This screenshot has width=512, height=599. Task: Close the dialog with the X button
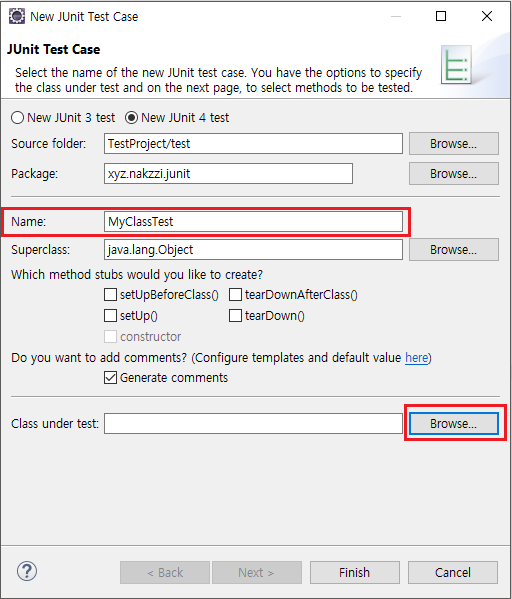coord(487,16)
